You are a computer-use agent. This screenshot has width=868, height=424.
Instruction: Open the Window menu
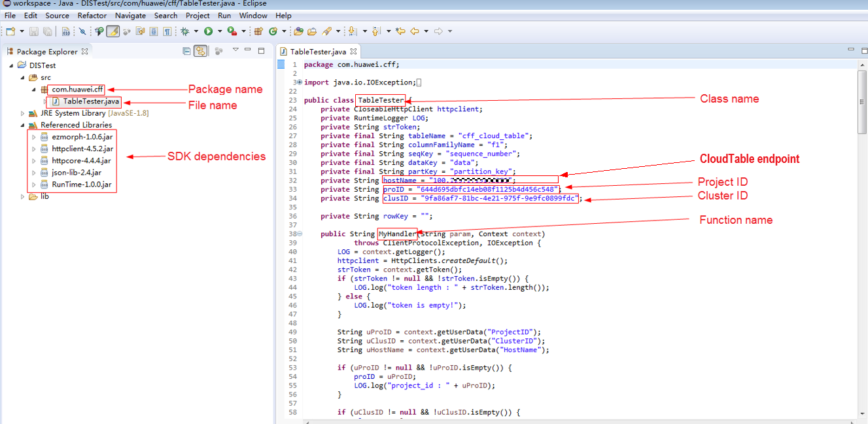pos(253,15)
